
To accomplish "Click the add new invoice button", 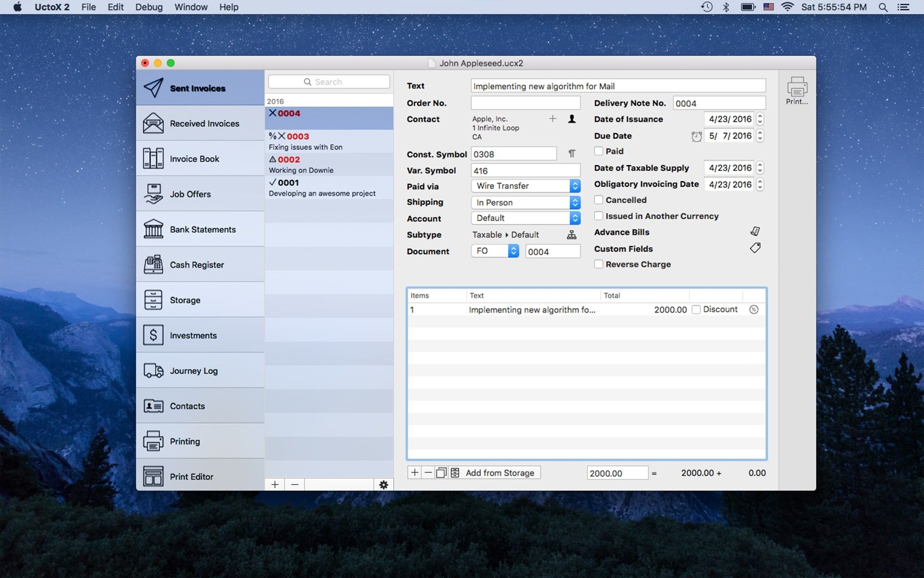I will click(274, 484).
